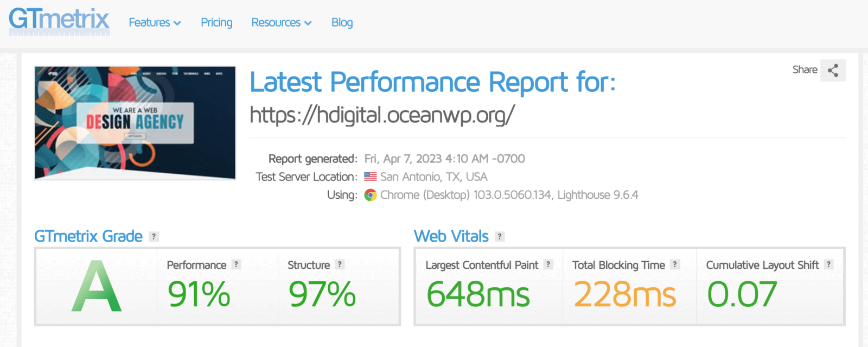
Task: Click the hdigital.oceanwp.org URL
Action: click(x=382, y=115)
